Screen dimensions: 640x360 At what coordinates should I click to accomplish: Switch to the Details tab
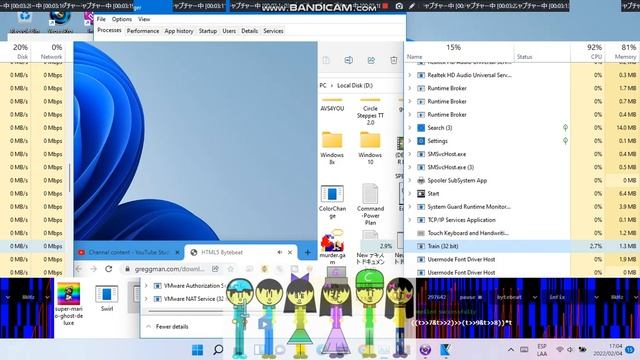coord(249,31)
